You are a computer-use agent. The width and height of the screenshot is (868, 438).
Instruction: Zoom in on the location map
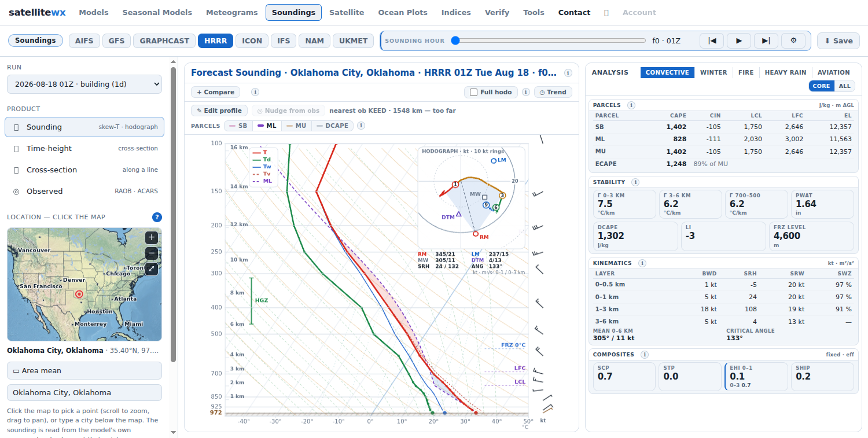[x=151, y=237]
